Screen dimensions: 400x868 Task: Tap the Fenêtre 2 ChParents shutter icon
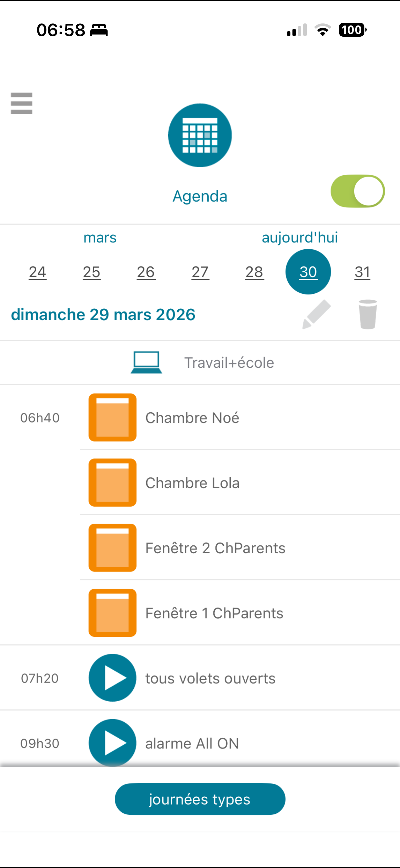tap(112, 547)
